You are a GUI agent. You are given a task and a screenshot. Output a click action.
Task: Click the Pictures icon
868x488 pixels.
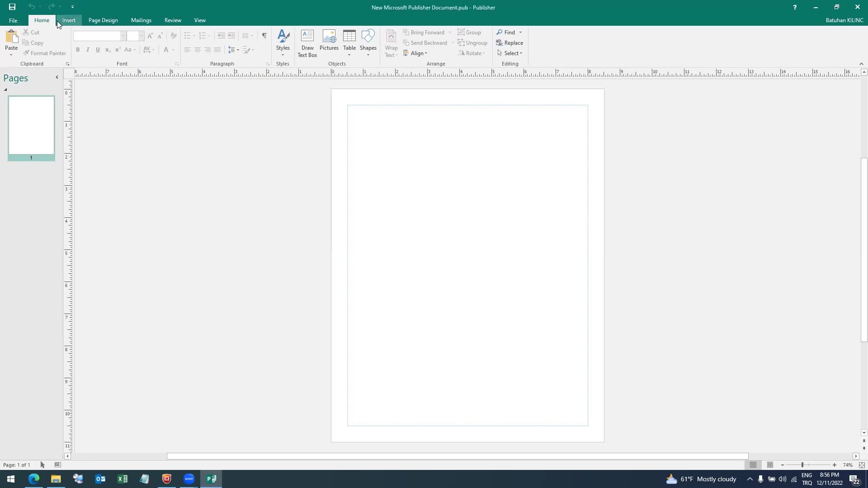click(329, 37)
